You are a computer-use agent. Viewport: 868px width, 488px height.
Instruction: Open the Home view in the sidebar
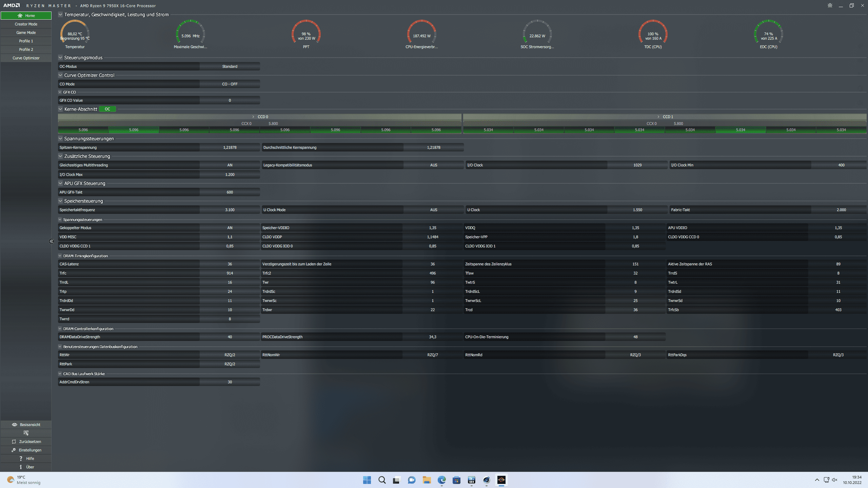pyautogui.click(x=26, y=16)
